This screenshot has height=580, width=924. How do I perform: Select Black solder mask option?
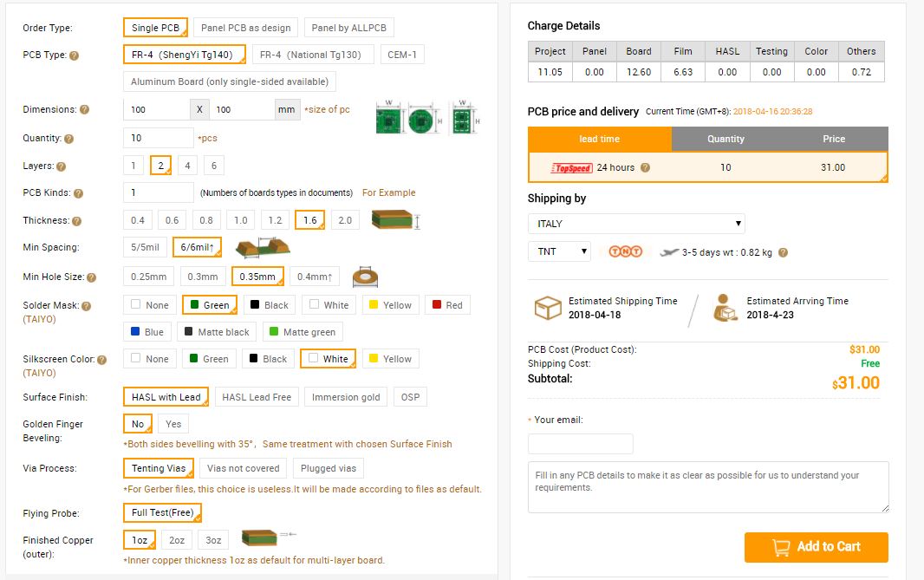(270, 305)
